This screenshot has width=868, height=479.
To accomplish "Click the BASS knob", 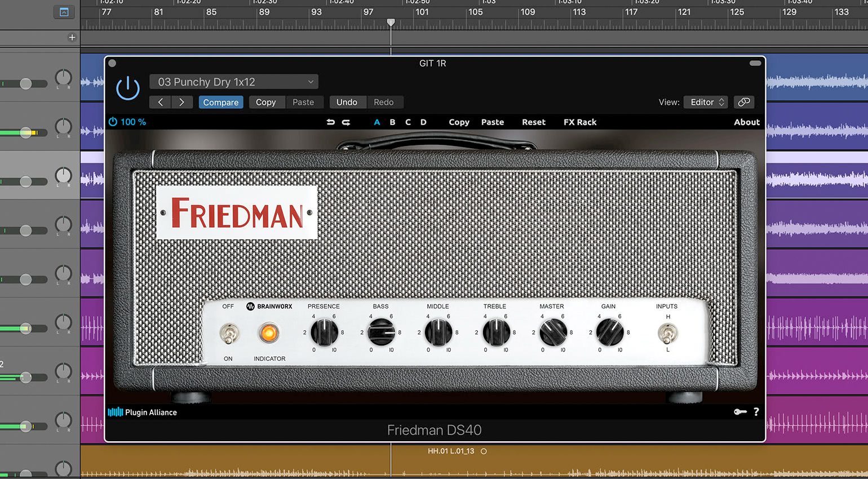I will point(382,332).
